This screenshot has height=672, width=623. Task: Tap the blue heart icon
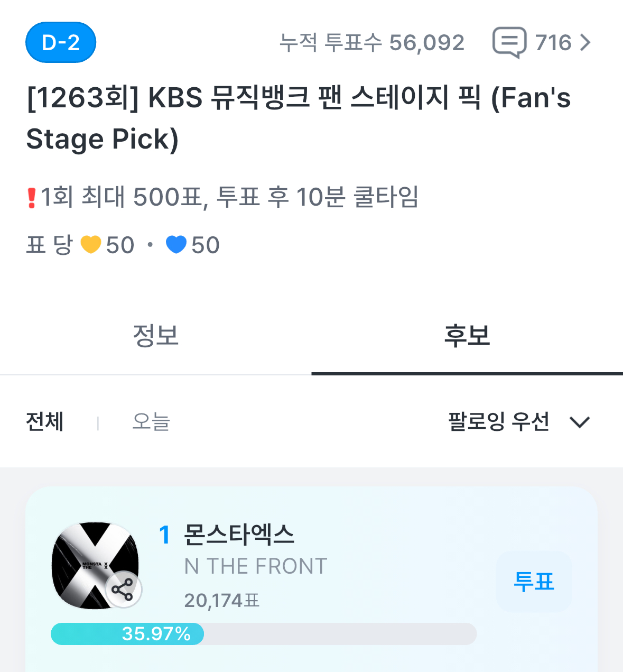[176, 245]
